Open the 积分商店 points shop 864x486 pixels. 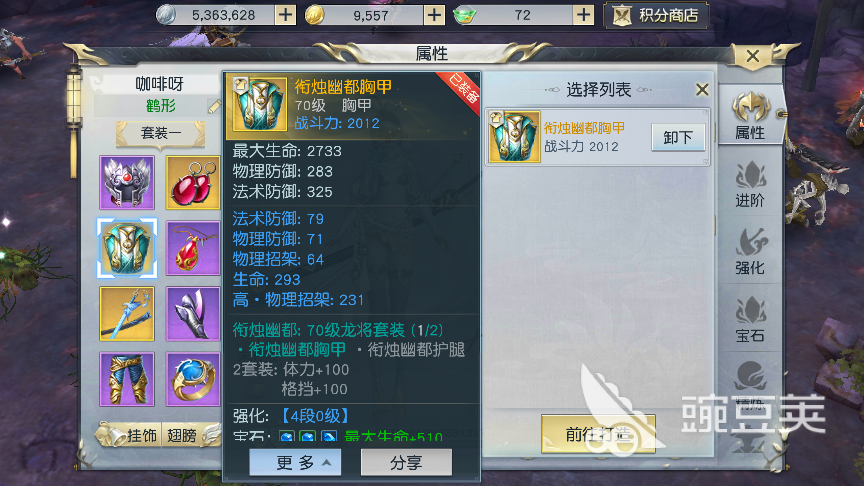tap(656, 15)
